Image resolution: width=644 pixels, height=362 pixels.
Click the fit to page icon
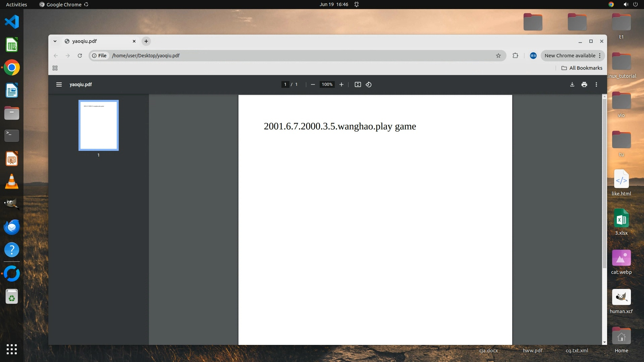tap(358, 84)
